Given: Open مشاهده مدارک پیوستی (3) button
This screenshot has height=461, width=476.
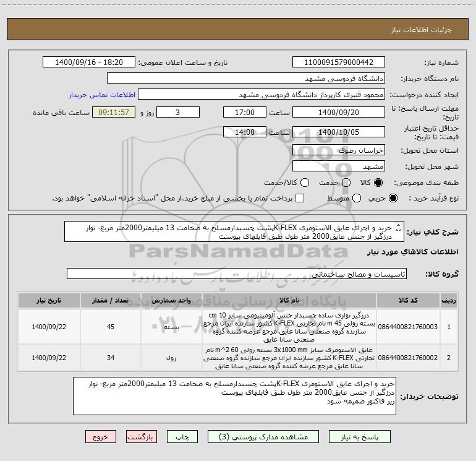Looking at the screenshot, I should point(263,437).
